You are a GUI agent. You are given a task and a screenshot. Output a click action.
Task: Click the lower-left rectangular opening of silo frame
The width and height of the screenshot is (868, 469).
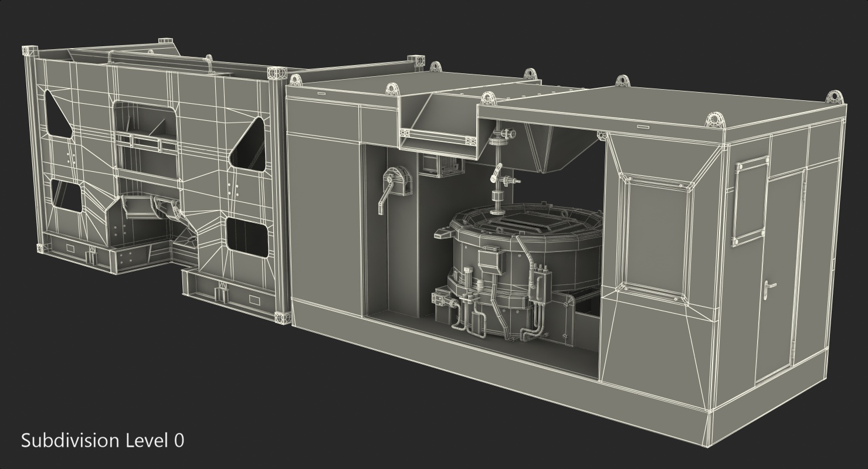coord(67,196)
